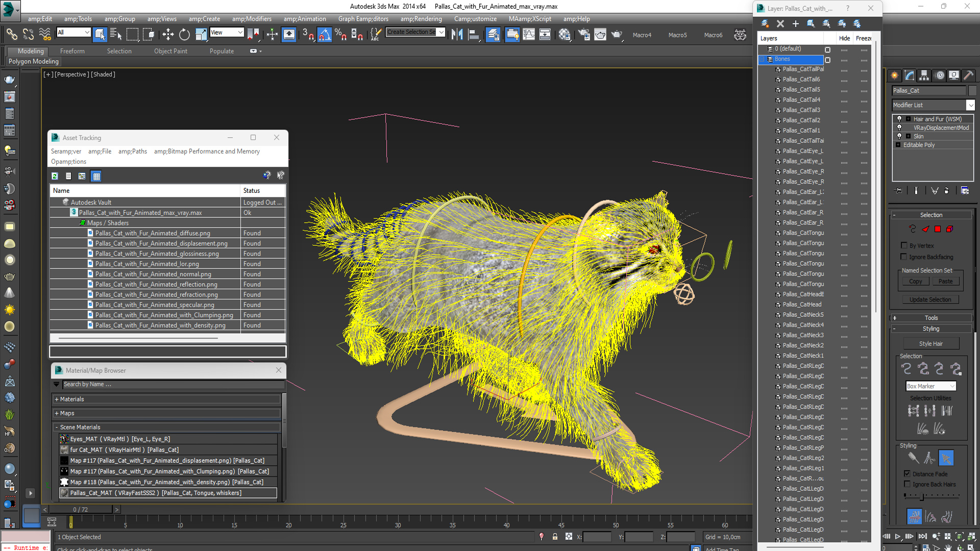The width and height of the screenshot is (980, 551).
Task: Click the add to layer plus icon
Action: (x=795, y=23)
